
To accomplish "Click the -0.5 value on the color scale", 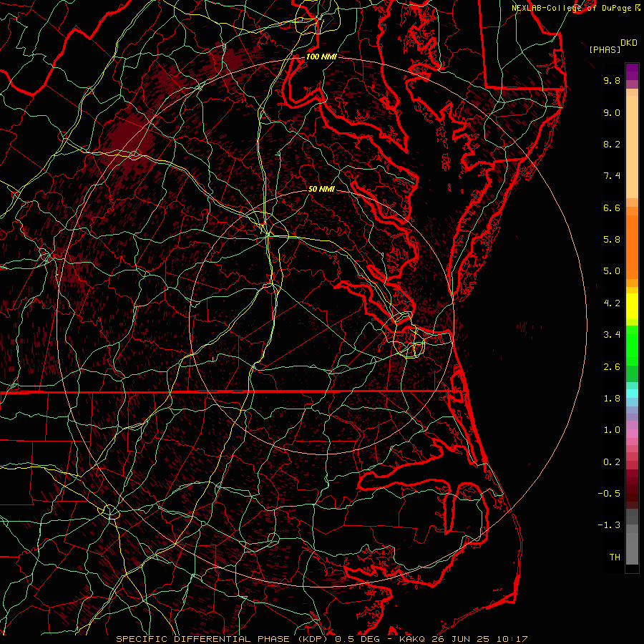I will (x=609, y=494).
